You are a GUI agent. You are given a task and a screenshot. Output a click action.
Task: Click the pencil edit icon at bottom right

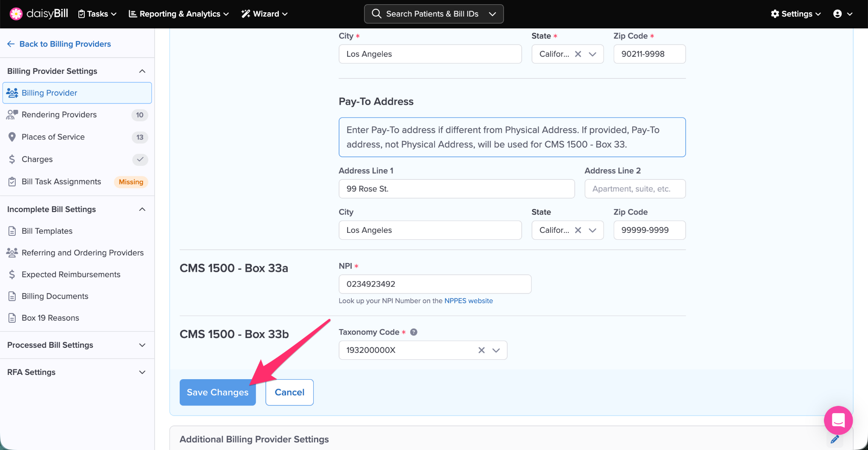pyautogui.click(x=835, y=439)
